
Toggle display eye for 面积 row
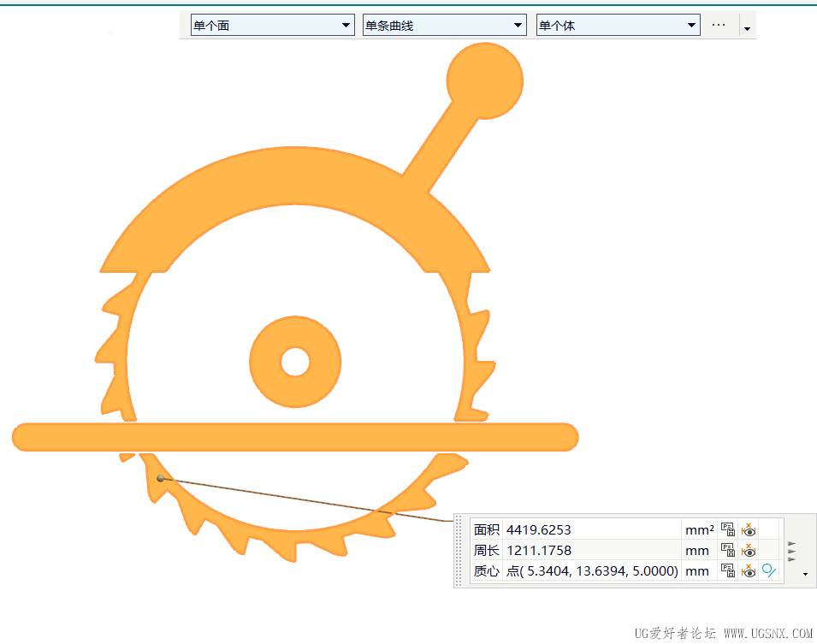[x=749, y=530]
